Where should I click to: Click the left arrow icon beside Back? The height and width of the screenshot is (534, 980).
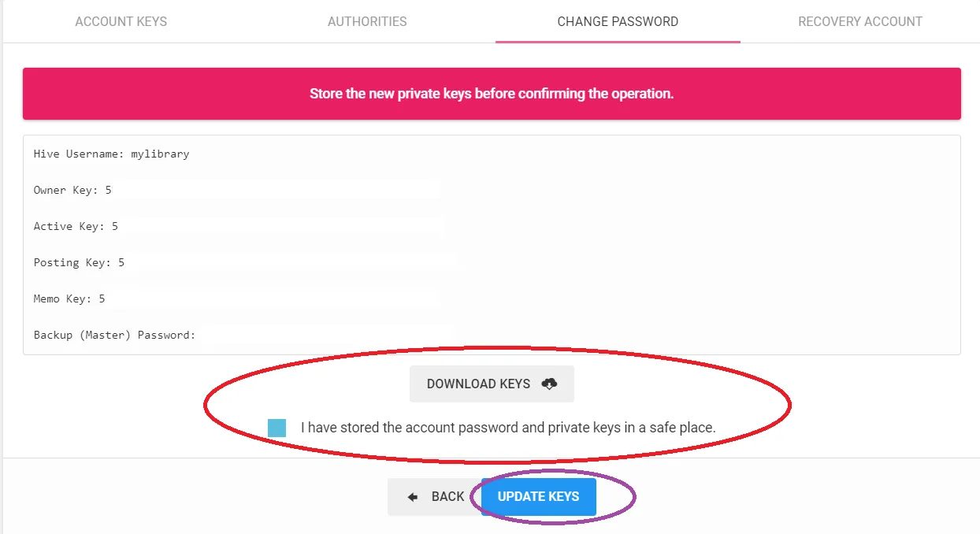412,497
